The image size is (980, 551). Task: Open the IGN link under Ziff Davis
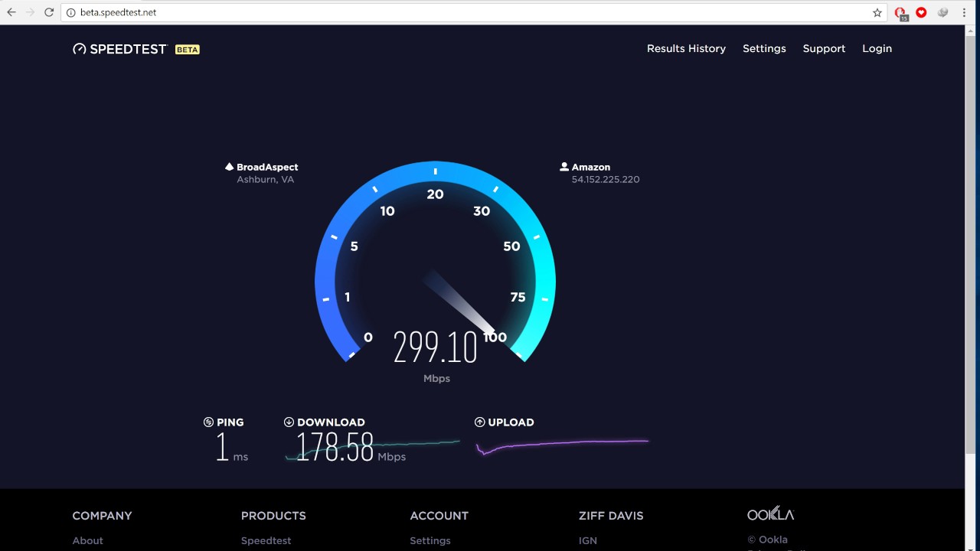587,540
